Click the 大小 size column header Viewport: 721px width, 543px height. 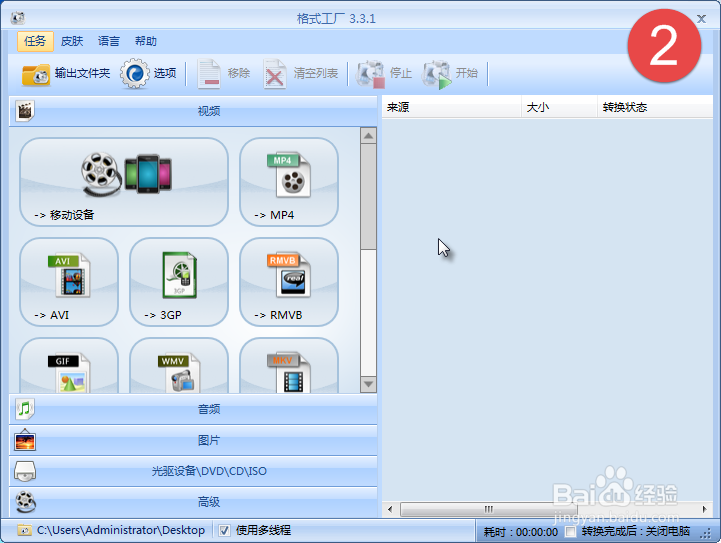(559, 107)
